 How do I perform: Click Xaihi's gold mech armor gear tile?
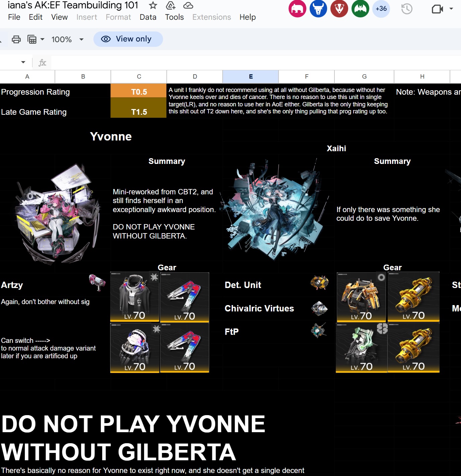362,297
